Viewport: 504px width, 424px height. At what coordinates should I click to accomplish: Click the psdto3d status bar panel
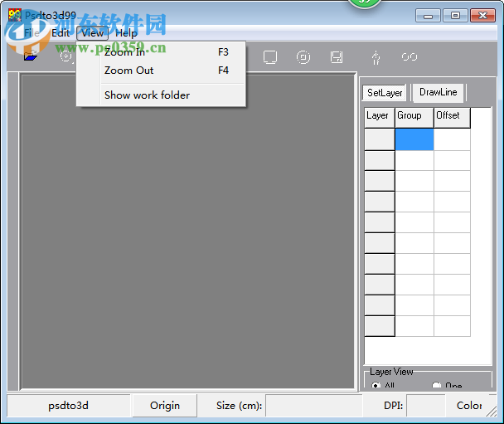pos(69,406)
